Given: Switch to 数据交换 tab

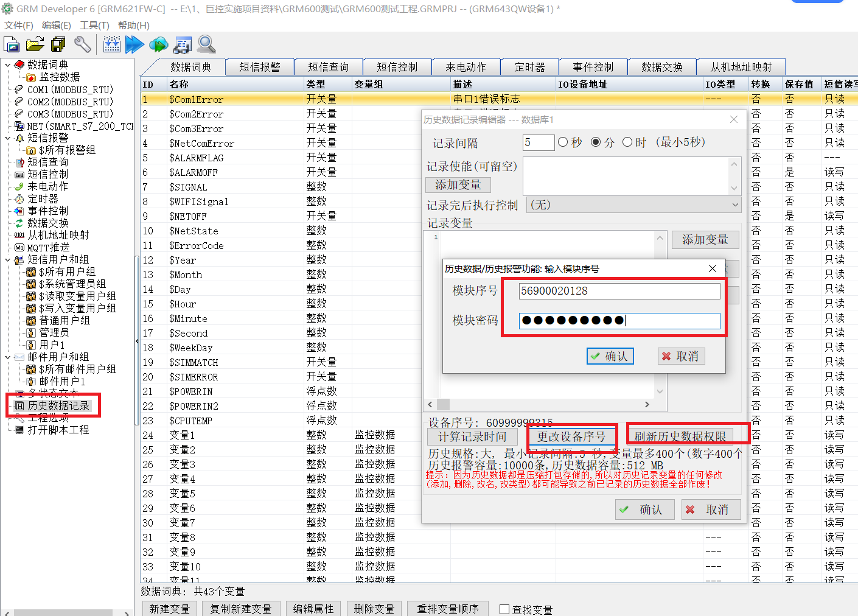Looking at the screenshot, I should click(x=662, y=67).
